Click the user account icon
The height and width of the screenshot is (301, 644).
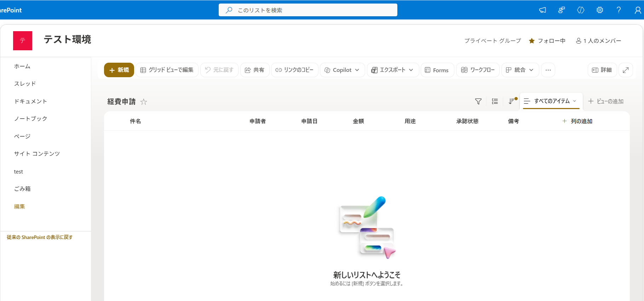[638, 10]
